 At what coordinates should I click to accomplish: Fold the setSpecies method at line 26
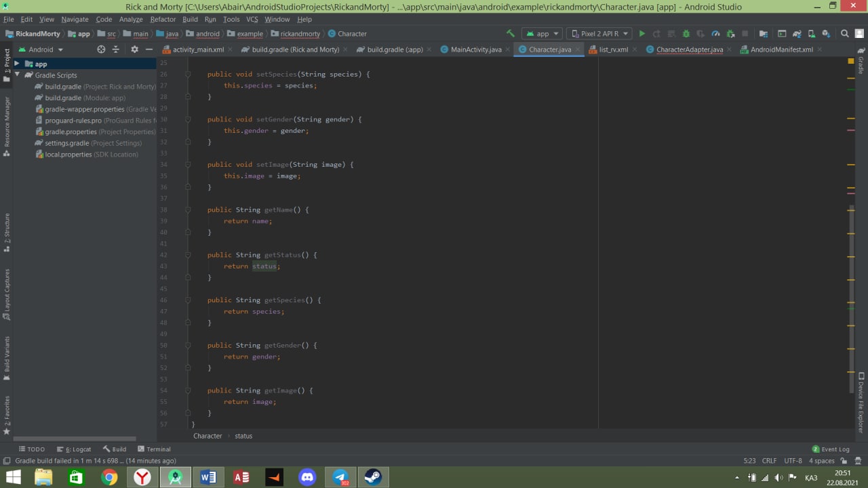click(188, 74)
